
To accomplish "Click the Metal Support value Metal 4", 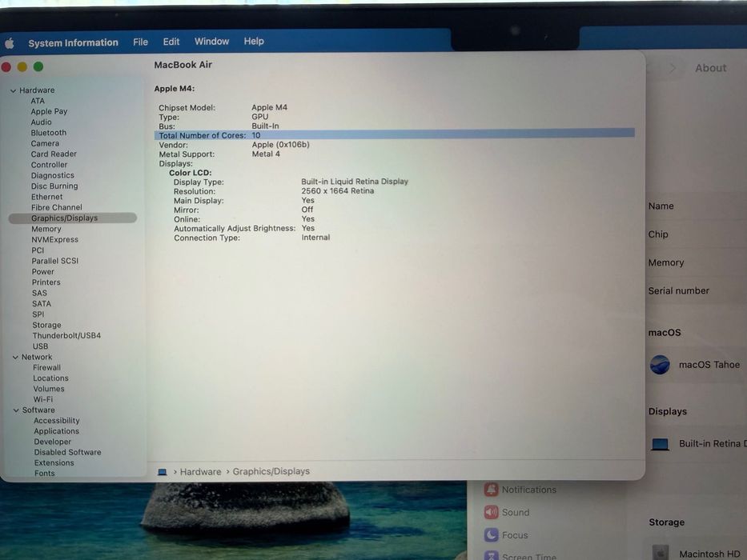I will point(266,154).
